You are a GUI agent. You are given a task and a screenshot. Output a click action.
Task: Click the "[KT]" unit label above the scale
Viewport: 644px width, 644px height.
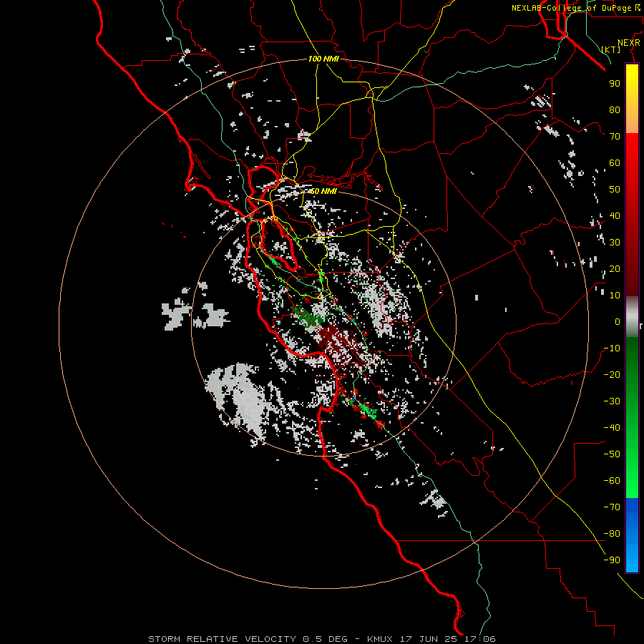611,49
